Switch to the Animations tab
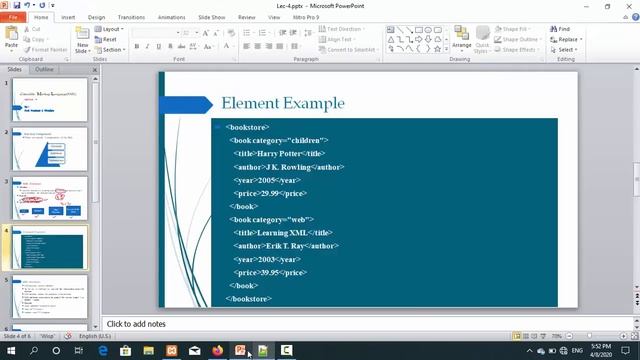Image resolution: width=640 pixels, height=360 pixels. tap(171, 17)
